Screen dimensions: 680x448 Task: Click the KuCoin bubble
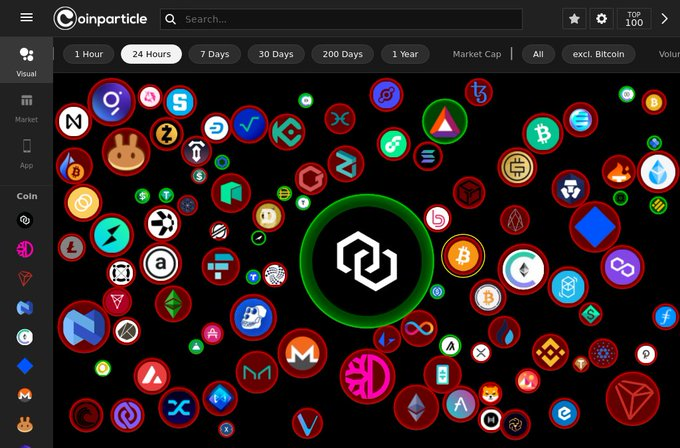click(287, 132)
